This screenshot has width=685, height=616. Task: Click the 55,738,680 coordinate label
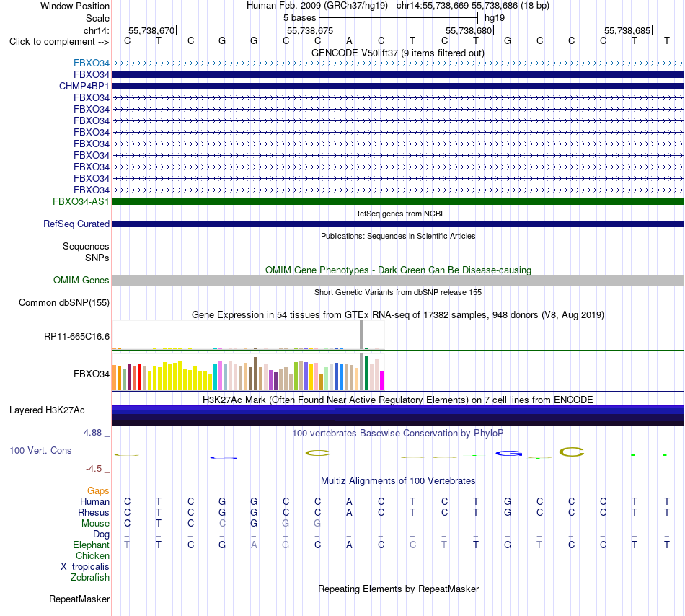[x=468, y=30]
